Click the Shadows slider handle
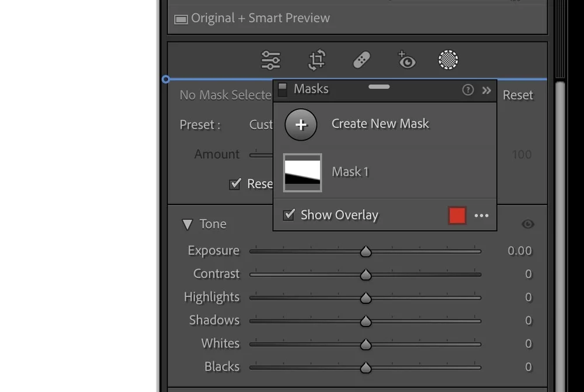584x392 pixels. (x=366, y=321)
